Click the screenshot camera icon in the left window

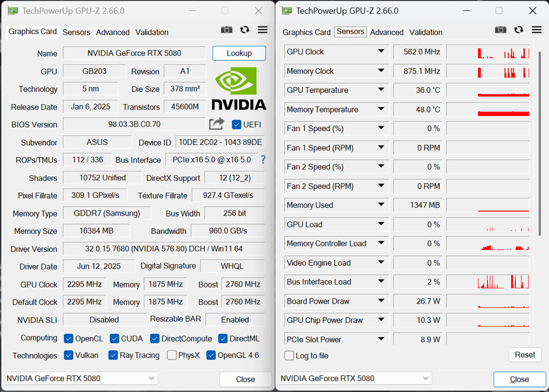pyautogui.click(x=226, y=30)
